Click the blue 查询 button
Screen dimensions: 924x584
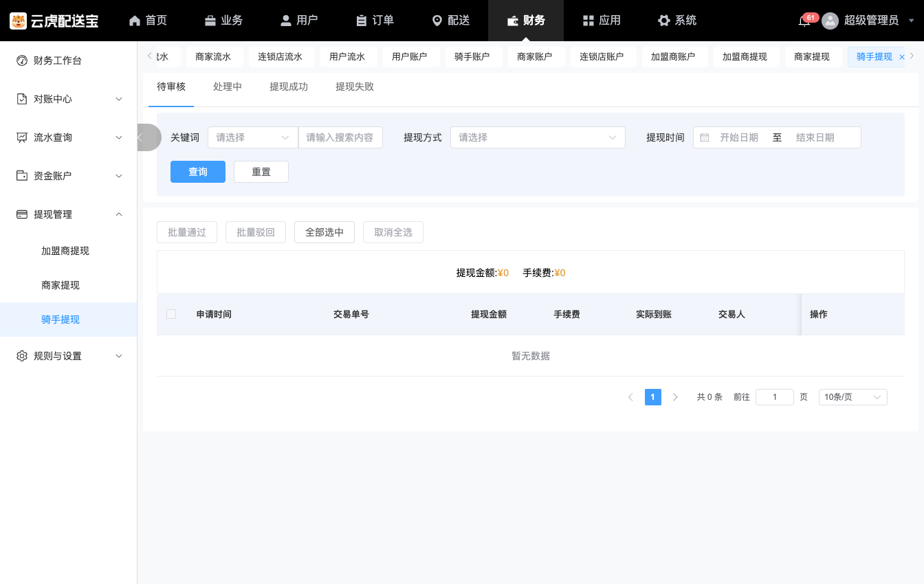pyautogui.click(x=198, y=172)
